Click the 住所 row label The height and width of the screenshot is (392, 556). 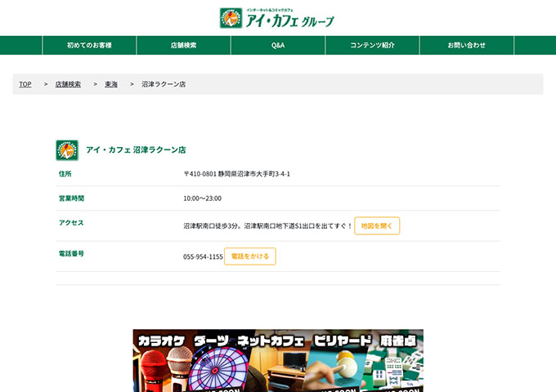tap(65, 173)
